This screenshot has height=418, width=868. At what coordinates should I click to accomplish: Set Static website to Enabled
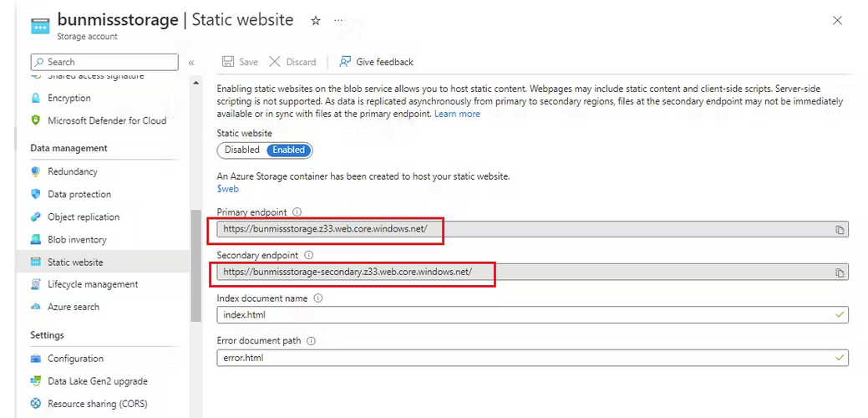pos(288,150)
